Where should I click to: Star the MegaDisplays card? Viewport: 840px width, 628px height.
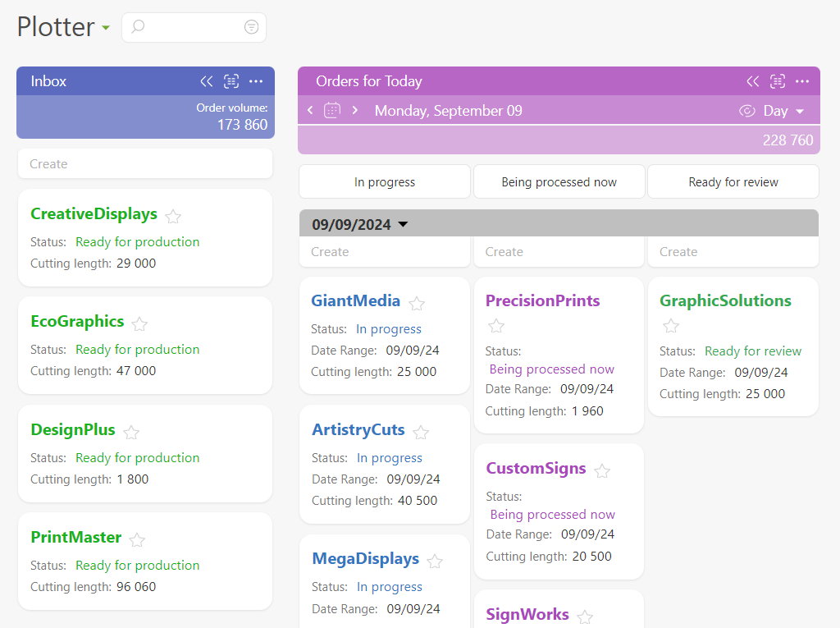coord(435,562)
